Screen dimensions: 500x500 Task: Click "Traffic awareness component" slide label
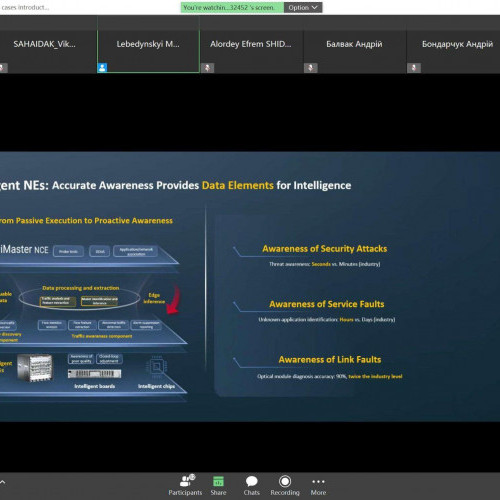[x=102, y=336]
